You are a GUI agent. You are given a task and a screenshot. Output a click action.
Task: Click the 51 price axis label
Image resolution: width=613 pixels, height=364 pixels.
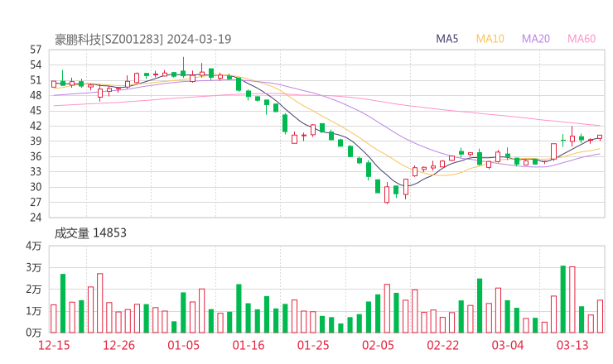click(x=36, y=80)
